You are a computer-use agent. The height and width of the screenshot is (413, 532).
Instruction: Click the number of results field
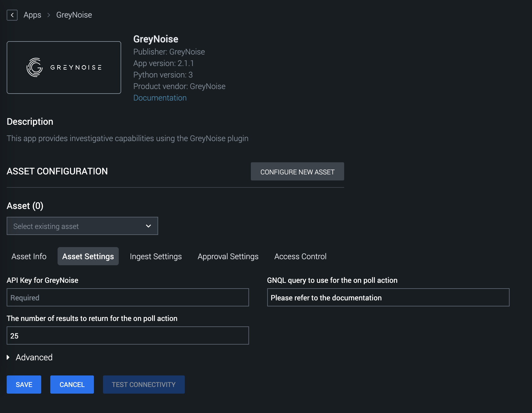(x=128, y=335)
